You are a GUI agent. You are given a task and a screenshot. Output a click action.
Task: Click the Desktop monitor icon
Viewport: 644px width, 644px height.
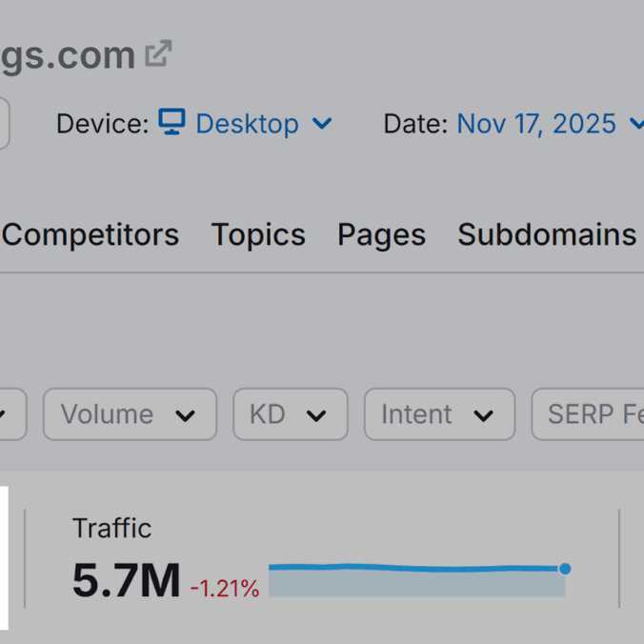click(x=171, y=122)
